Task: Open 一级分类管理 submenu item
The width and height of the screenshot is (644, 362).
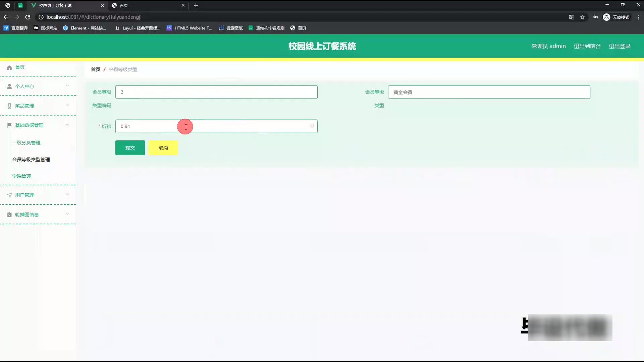Action: point(26,143)
